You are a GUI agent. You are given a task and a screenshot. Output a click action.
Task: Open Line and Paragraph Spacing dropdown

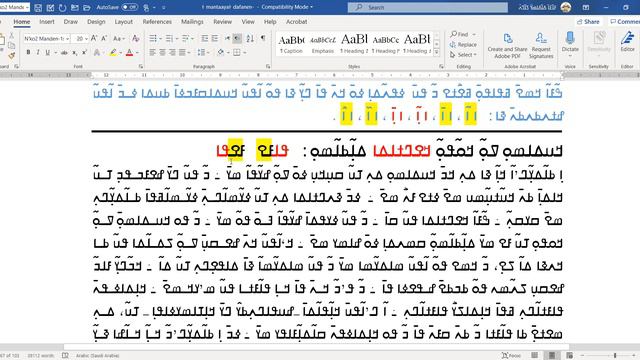pos(202,52)
